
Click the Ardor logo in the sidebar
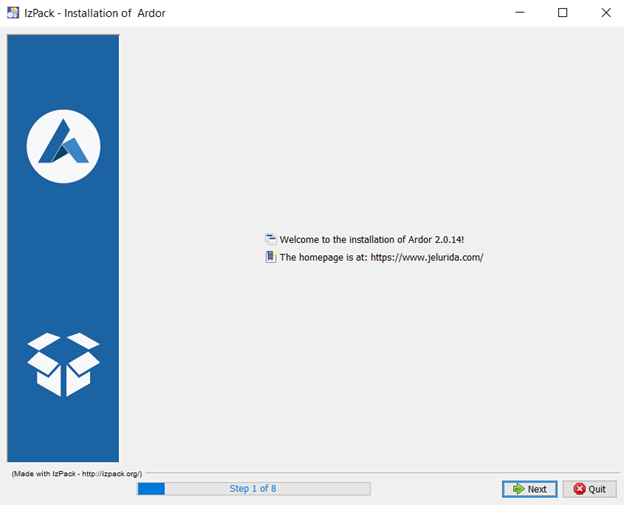point(63,147)
